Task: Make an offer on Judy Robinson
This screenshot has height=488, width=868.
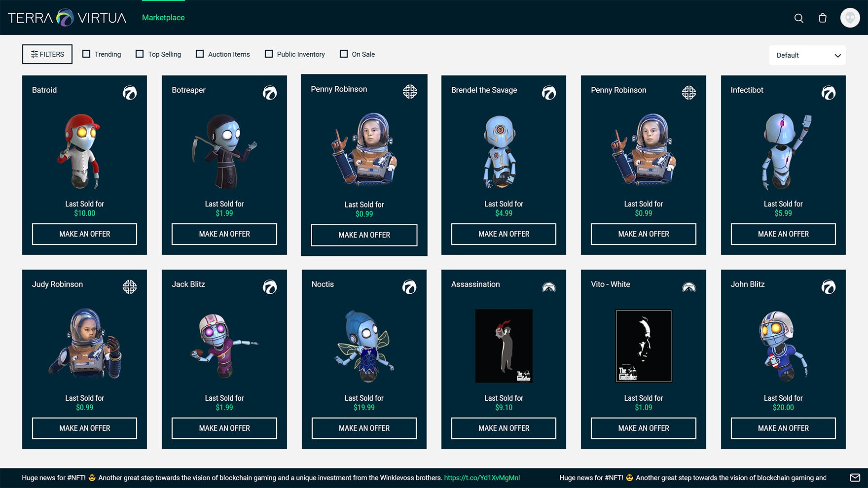Action: (x=85, y=428)
